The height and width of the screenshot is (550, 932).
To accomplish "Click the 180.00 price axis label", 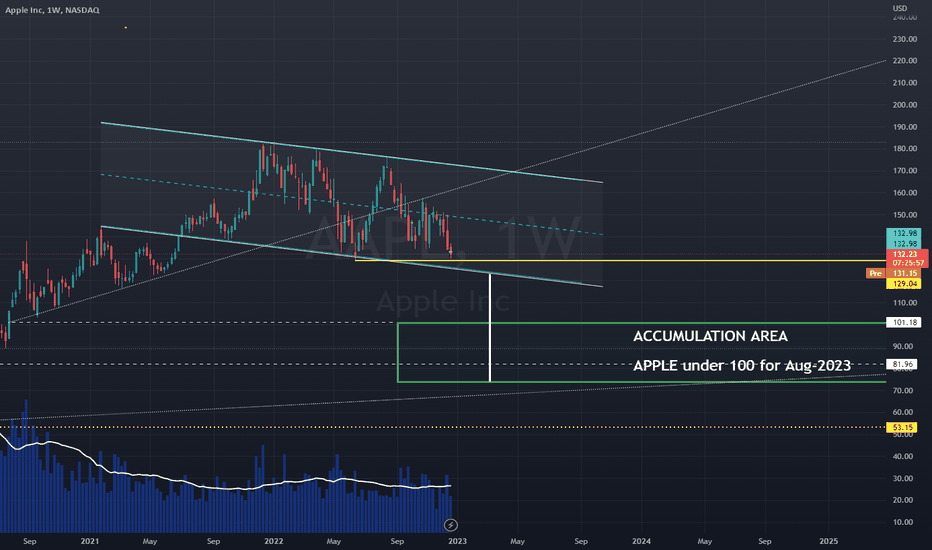I will pos(905,149).
